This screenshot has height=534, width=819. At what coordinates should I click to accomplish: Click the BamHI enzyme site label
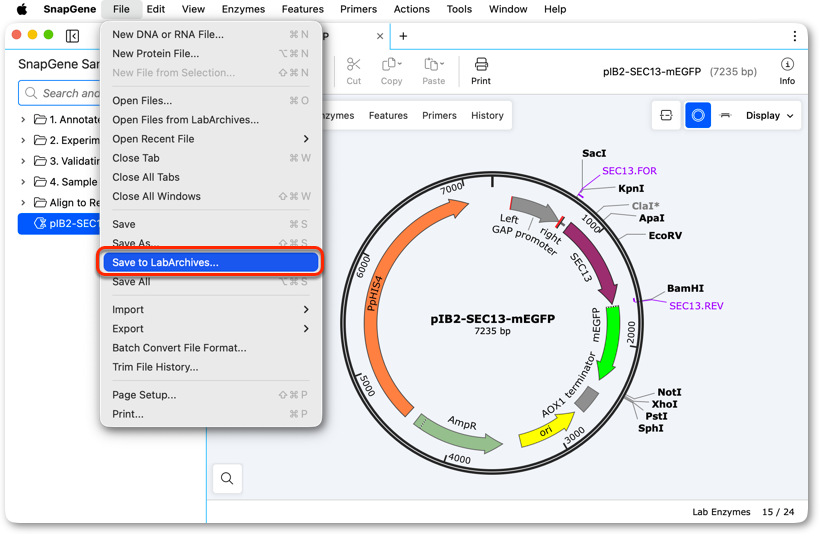pos(685,288)
